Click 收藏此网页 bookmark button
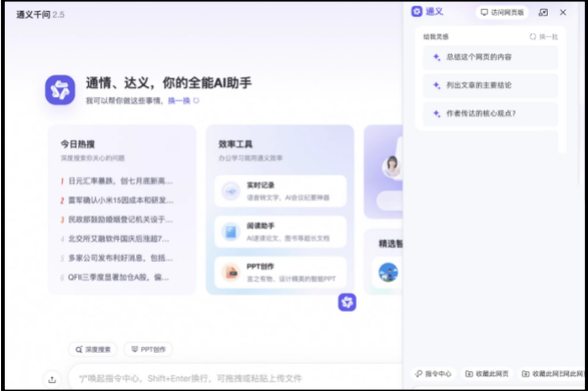 coord(487,373)
